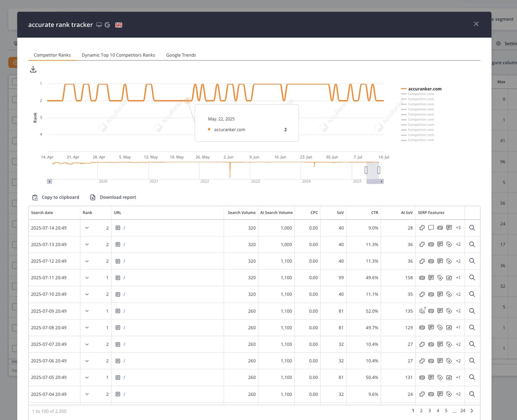517x420 pixels.
Task: Toggle accuranker.com series in chart legend
Action: pos(424,89)
